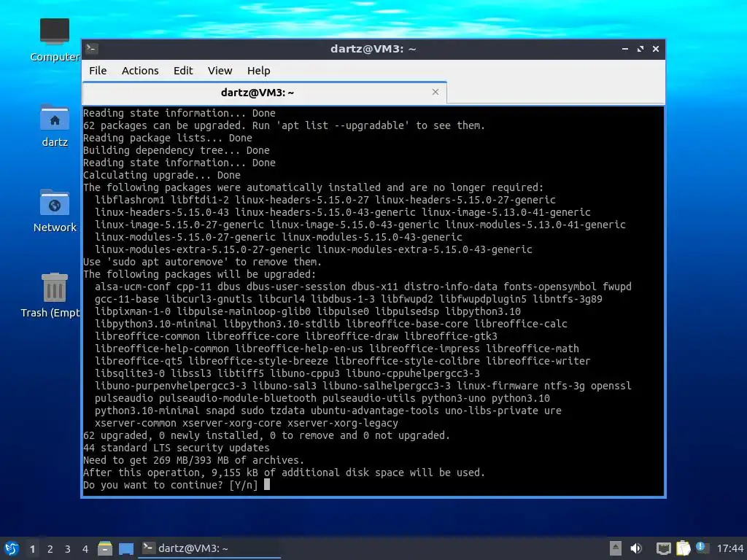
Task: Click "Use 'sudo apt autoremove'" line
Action: pos(203,262)
